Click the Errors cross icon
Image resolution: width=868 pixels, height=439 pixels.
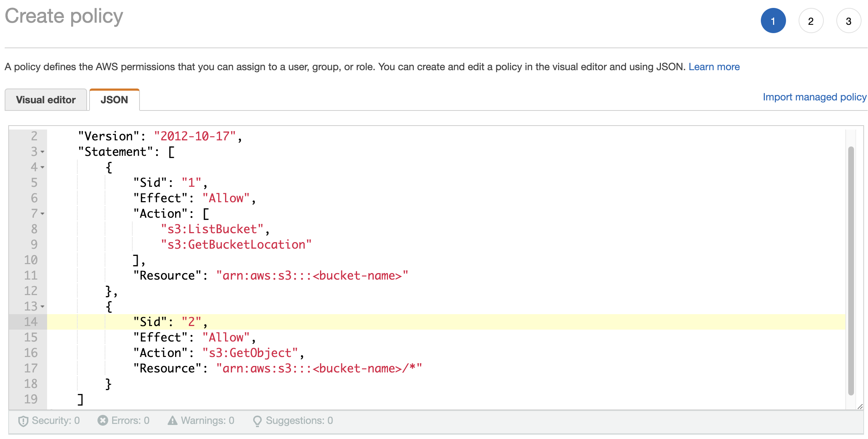(x=103, y=420)
